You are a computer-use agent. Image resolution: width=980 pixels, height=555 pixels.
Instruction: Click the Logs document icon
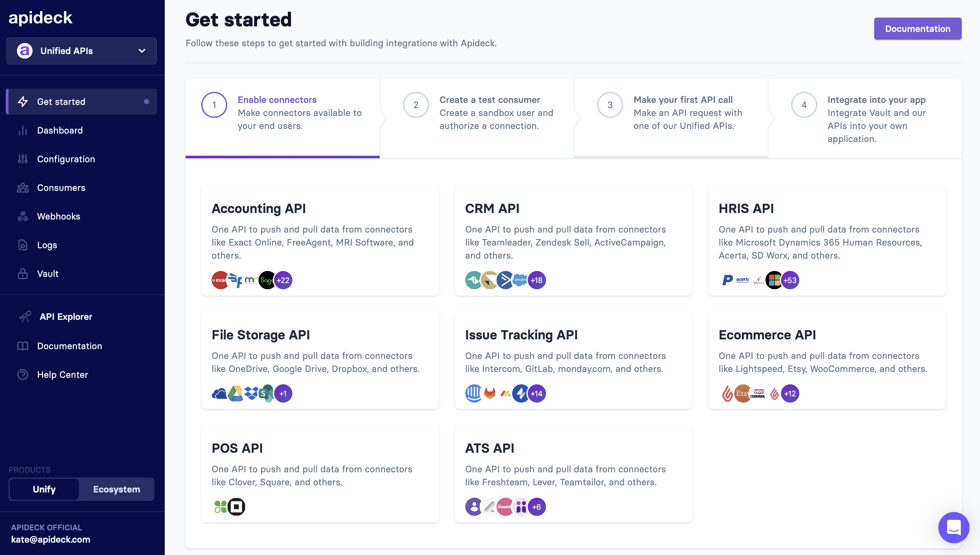tap(23, 245)
